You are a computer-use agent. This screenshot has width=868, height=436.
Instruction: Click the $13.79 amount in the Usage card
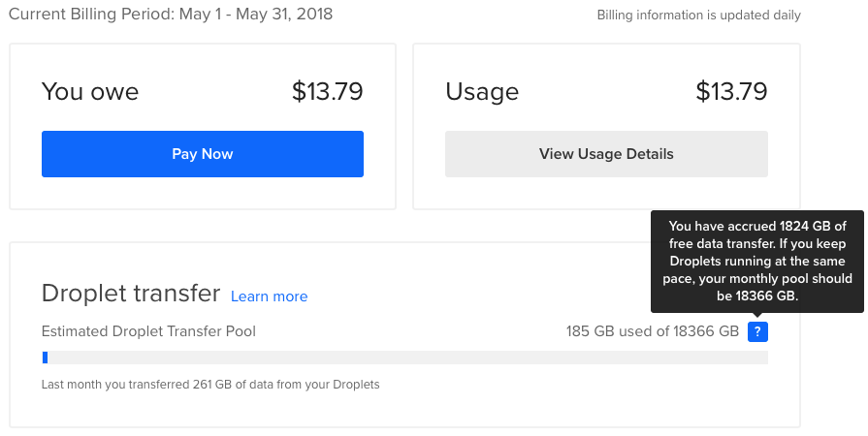(x=731, y=92)
